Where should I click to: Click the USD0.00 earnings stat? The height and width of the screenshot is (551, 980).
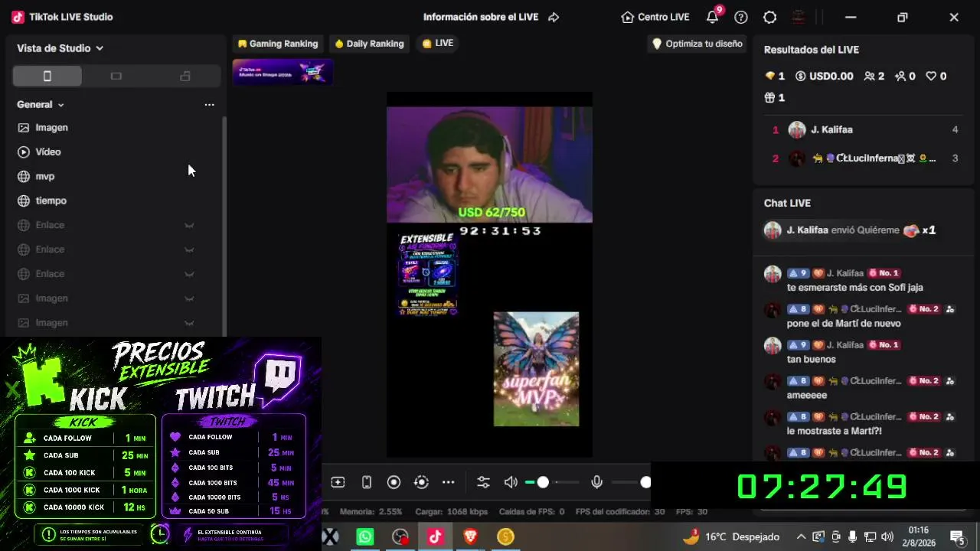[x=824, y=76]
